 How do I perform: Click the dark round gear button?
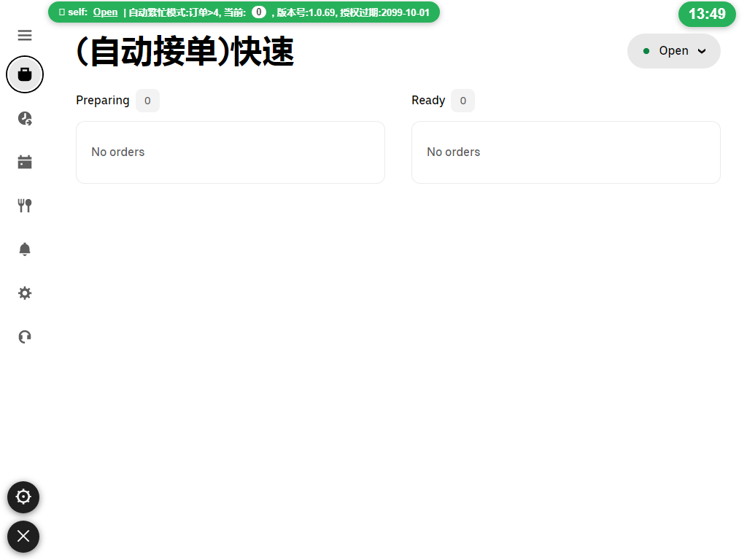point(23,497)
